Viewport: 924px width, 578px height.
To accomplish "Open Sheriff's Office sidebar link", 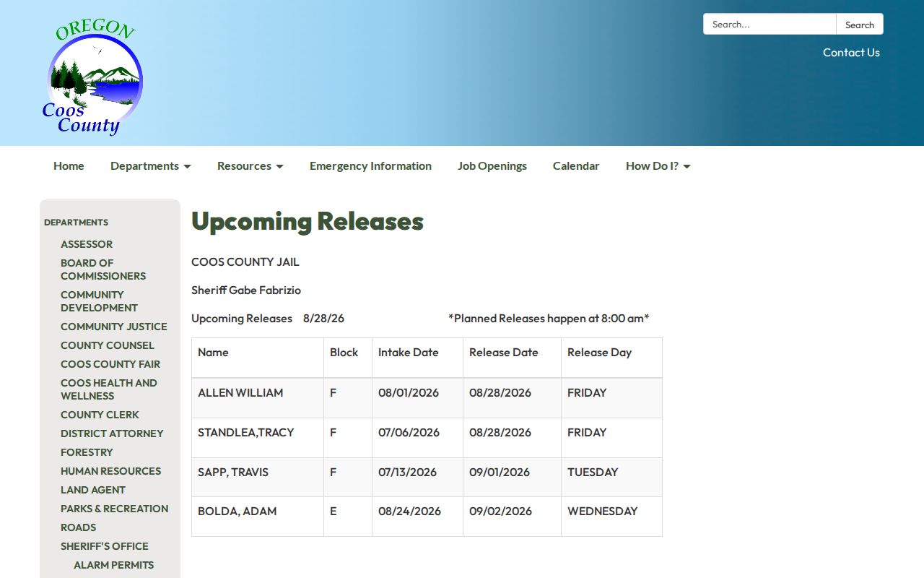I will tap(105, 546).
